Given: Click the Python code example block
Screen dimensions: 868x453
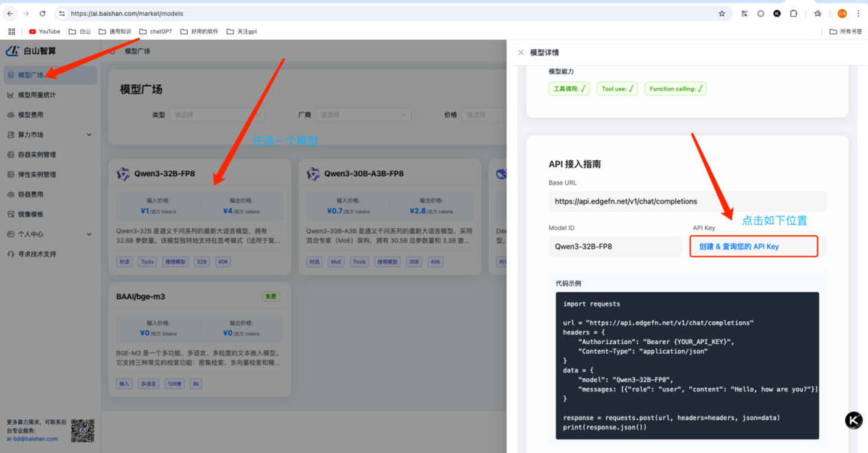Looking at the screenshot, I should 687,365.
